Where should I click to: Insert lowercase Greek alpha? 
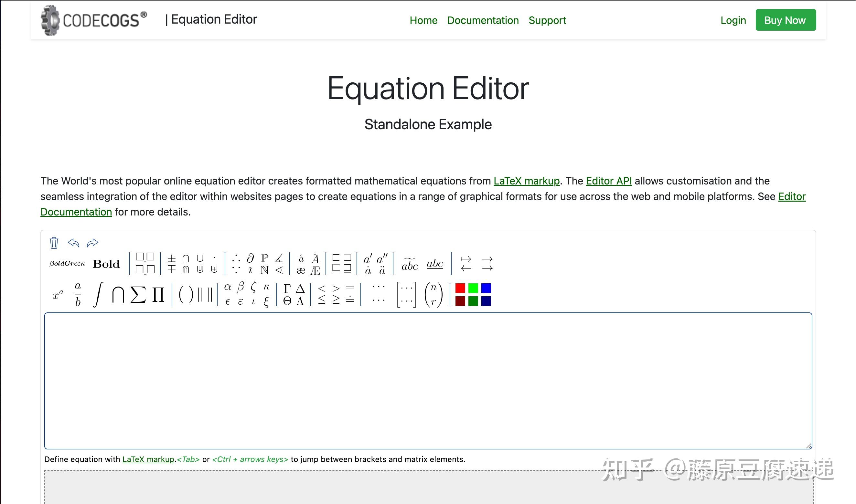(x=228, y=287)
